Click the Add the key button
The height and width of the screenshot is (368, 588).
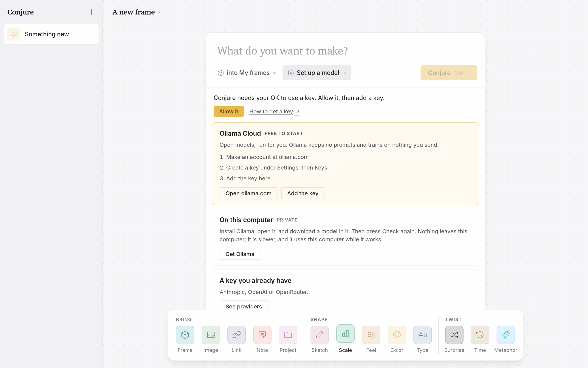tap(303, 193)
